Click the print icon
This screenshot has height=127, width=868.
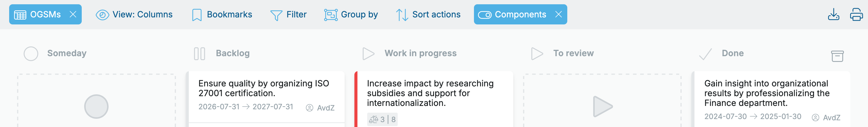(x=856, y=14)
